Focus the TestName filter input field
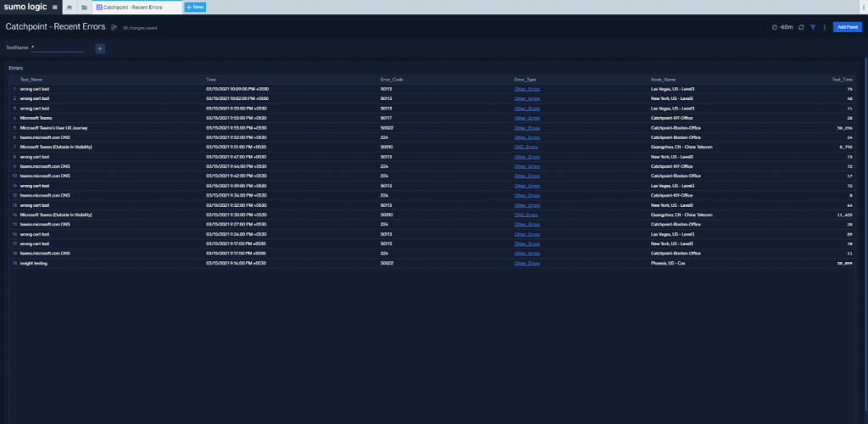Viewport: 868px width, 424px height. point(58,48)
